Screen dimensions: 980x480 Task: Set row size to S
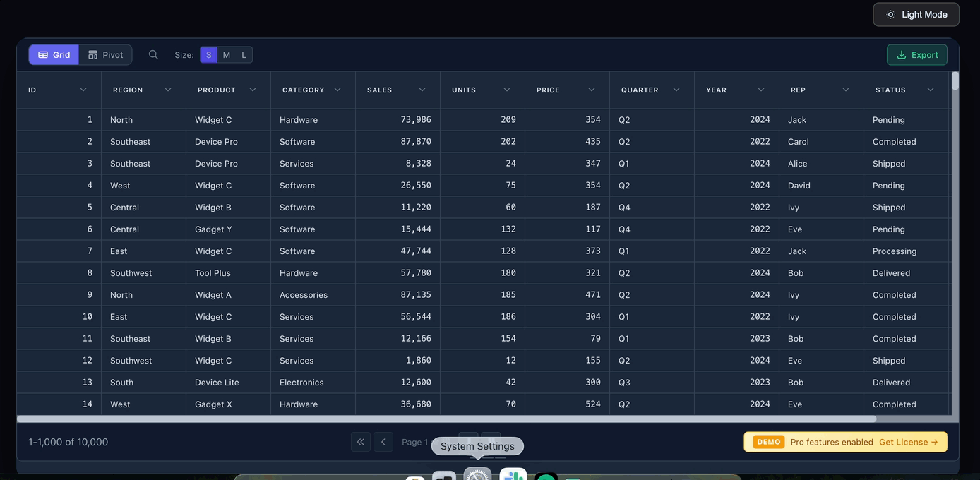click(208, 55)
